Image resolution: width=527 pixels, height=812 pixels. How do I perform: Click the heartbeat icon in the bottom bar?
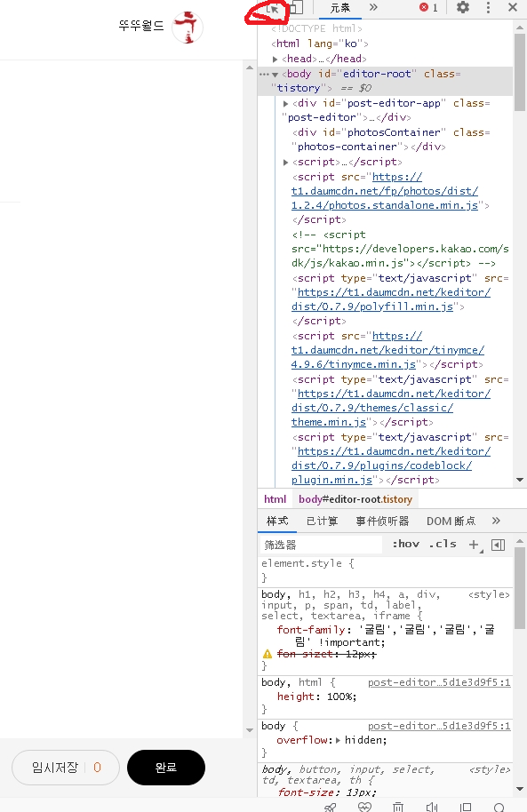(364, 807)
